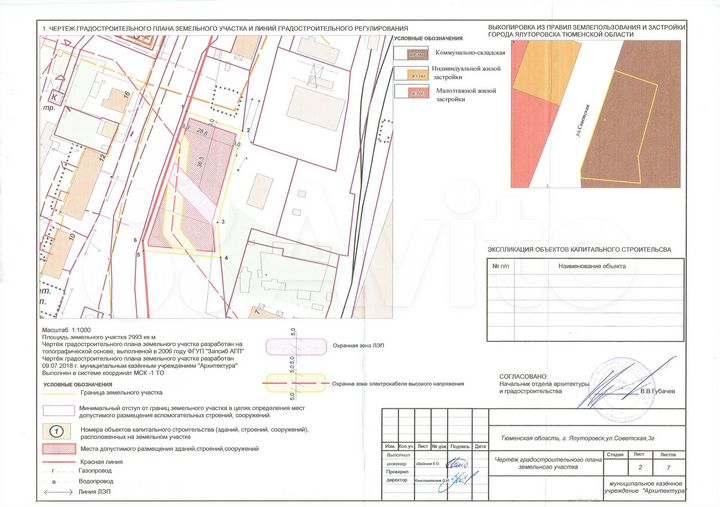Screen dimensions: 720x507
Task: Click the circled number 1 legend symbol
Action: [x=58, y=432]
